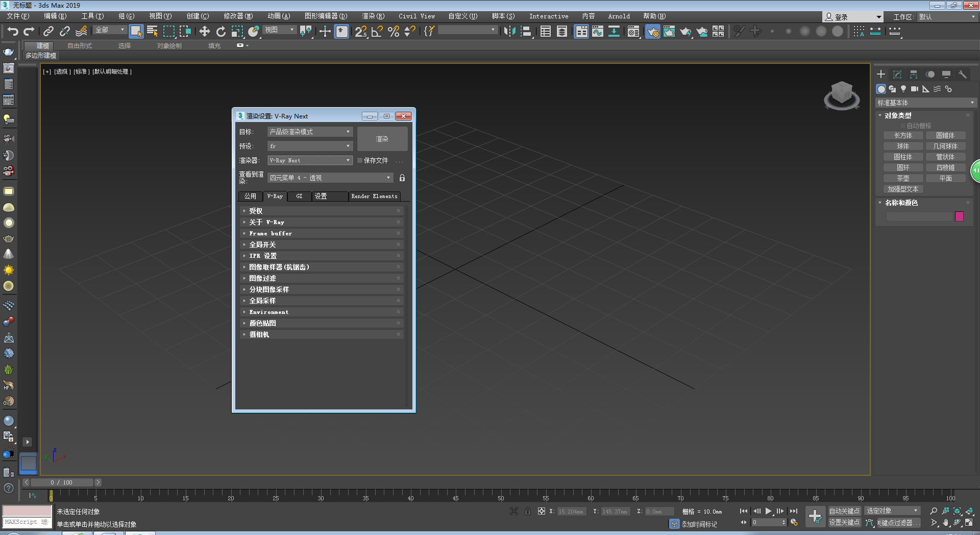Viewport: 980px width, 535px height.
Task: Open the Schematic View icon
Action: (614, 31)
